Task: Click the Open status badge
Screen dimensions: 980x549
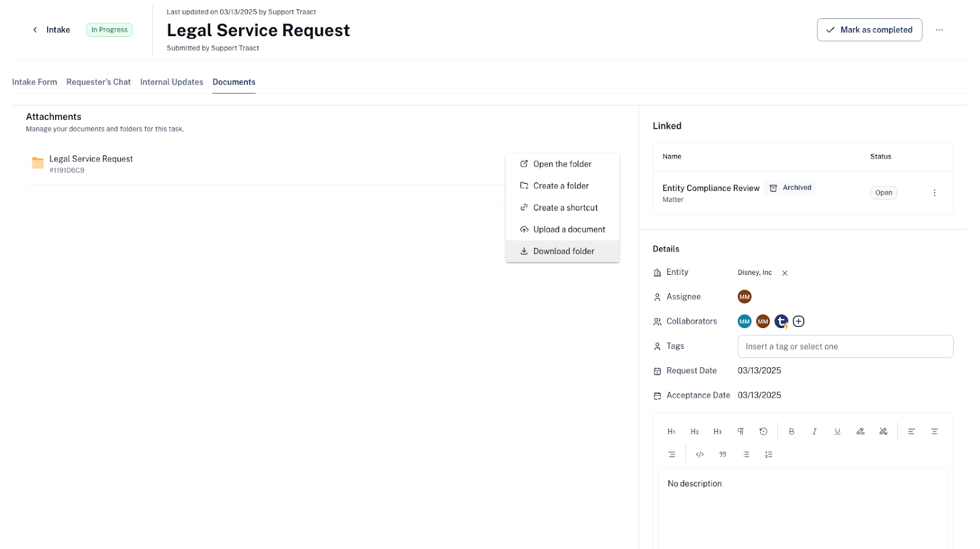Action: 883,193
